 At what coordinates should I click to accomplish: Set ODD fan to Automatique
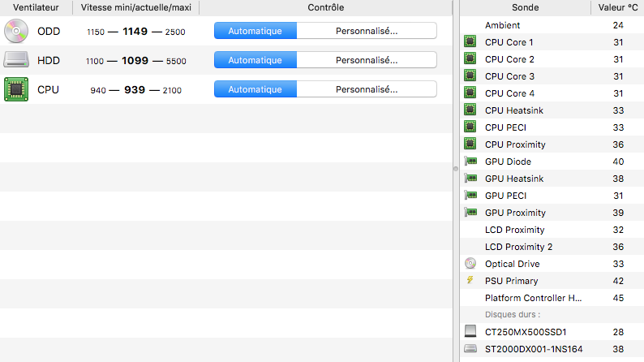(255, 31)
